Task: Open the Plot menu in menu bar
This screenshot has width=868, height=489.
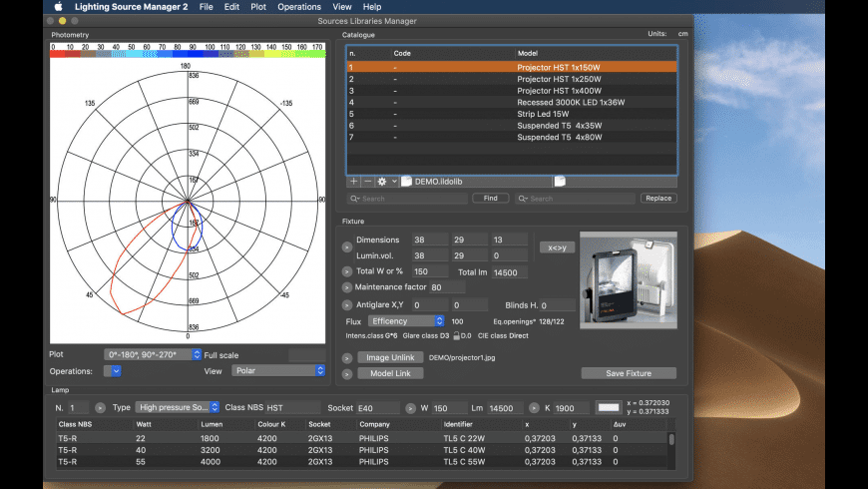Action: (258, 7)
